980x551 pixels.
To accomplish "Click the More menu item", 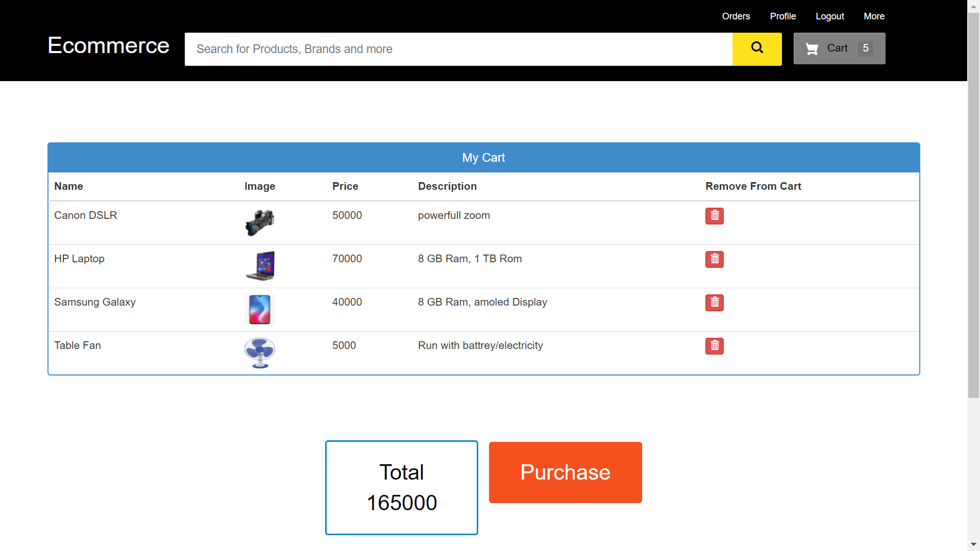I will pyautogui.click(x=874, y=15).
